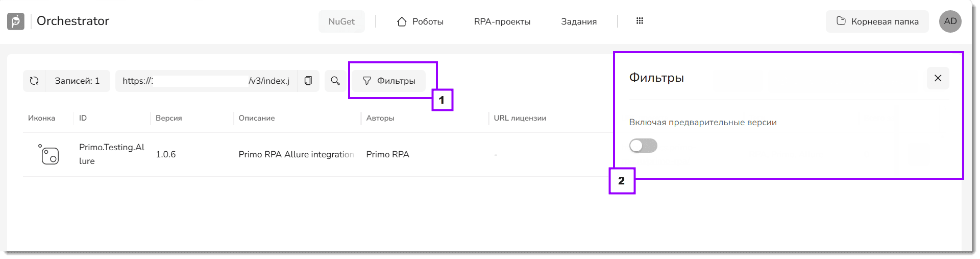Go to the Роботы section

420,21
